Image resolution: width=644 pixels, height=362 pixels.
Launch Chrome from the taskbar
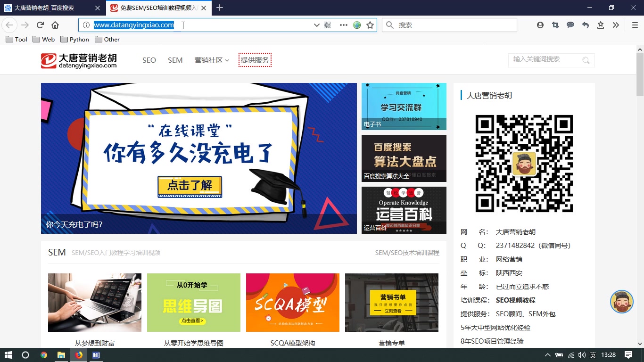click(x=43, y=355)
